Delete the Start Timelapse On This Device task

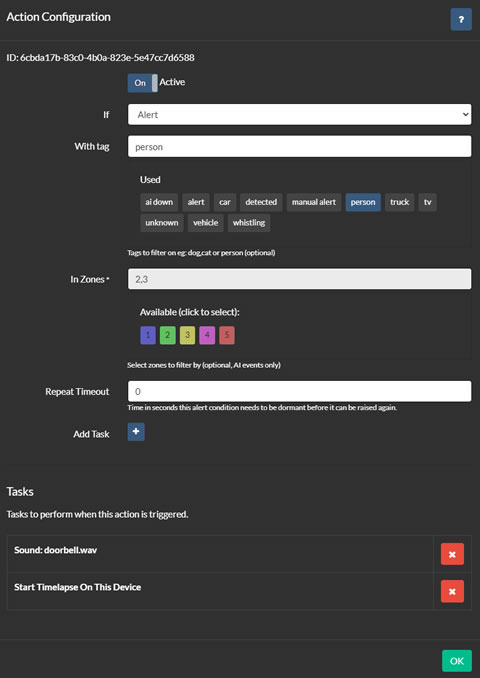click(452, 591)
